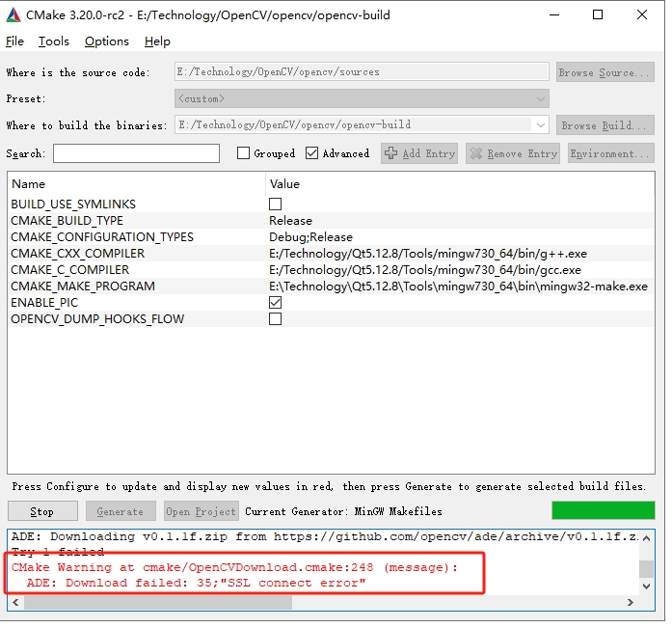
Task: Select OPENCV_DUMP_HOOKS_FLOW entry name
Action: point(97,319)
